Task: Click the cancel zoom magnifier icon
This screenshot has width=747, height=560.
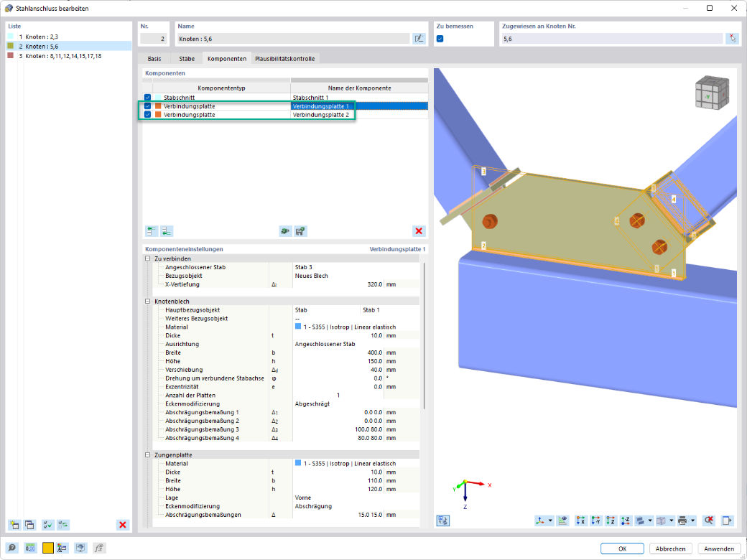Action: click(709, 521)
